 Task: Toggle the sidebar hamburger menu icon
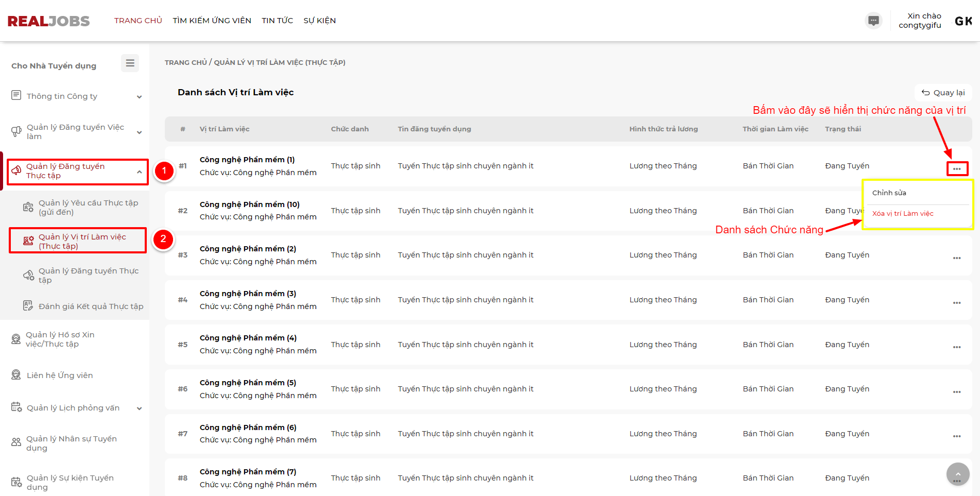130,63
